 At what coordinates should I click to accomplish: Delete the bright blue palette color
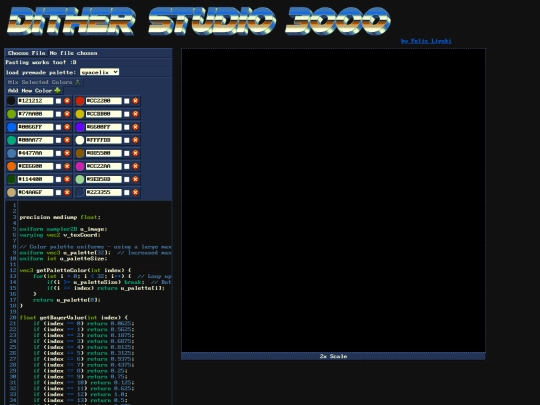click(67, 127)
